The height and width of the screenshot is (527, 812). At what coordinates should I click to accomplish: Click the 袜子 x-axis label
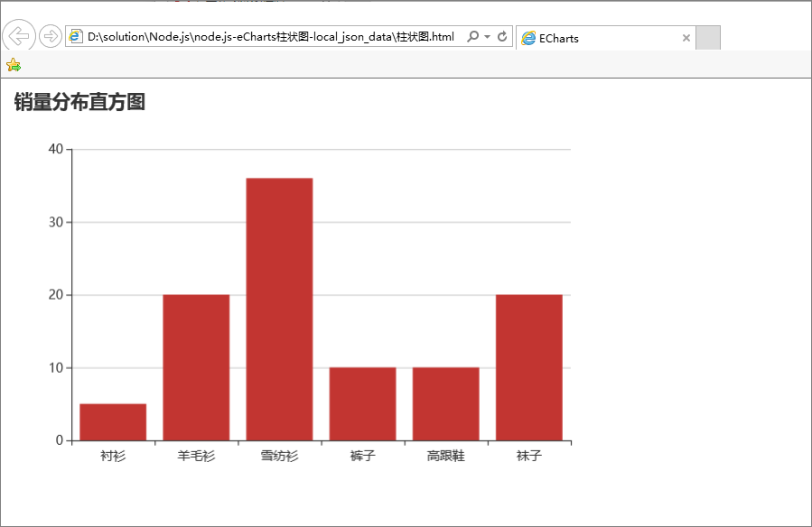point(529,456)
